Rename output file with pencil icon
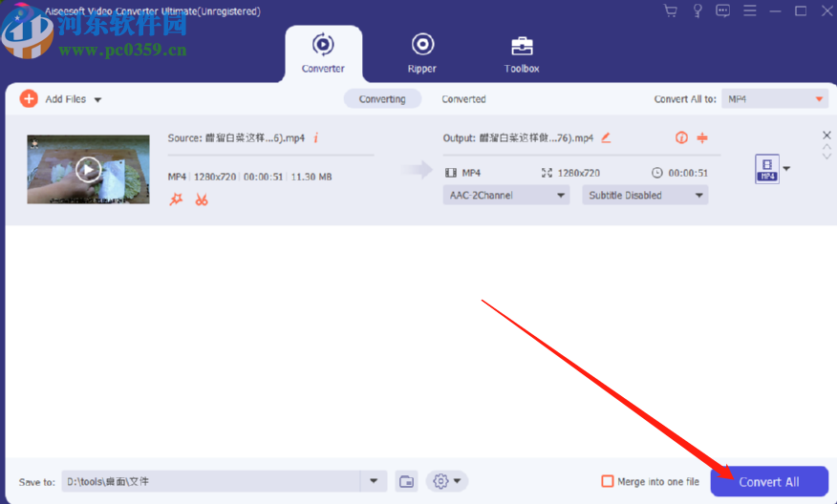The height and width of the screenshot is (504, 837). pyautogui.click(x=606, y=137)
